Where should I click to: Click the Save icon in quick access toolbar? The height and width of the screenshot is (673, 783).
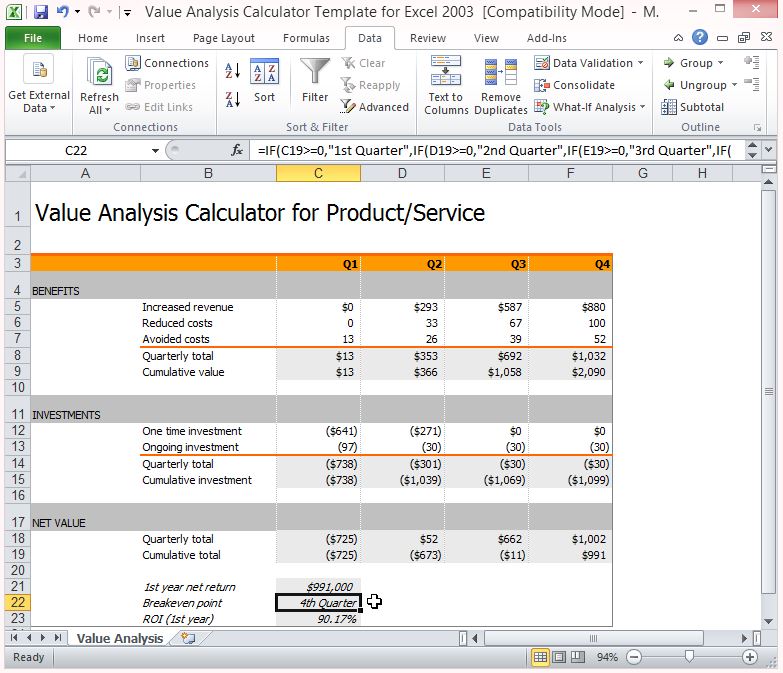[x=41, y=13]
